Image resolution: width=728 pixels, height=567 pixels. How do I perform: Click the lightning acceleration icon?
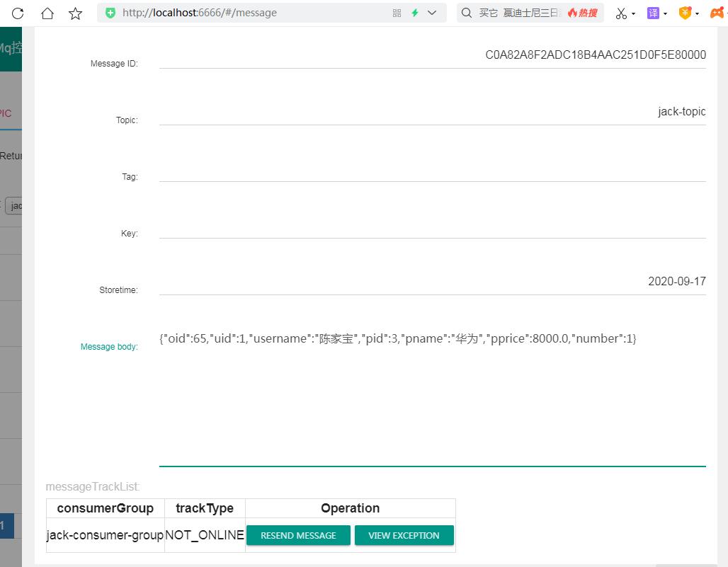pos(414,12)
